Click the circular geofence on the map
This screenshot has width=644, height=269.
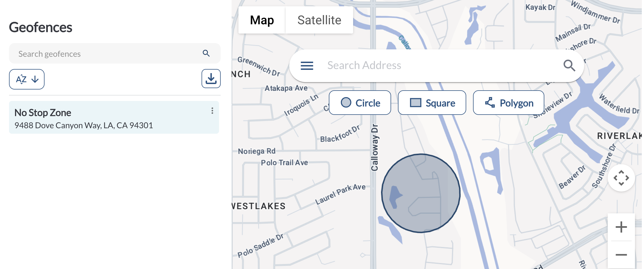(421, 193)
